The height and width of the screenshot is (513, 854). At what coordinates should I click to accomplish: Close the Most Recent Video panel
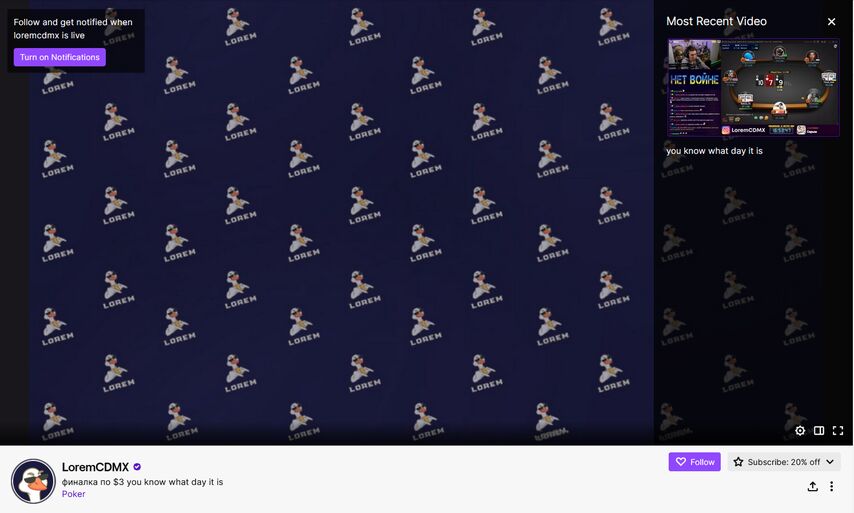(x=831, y=22)
